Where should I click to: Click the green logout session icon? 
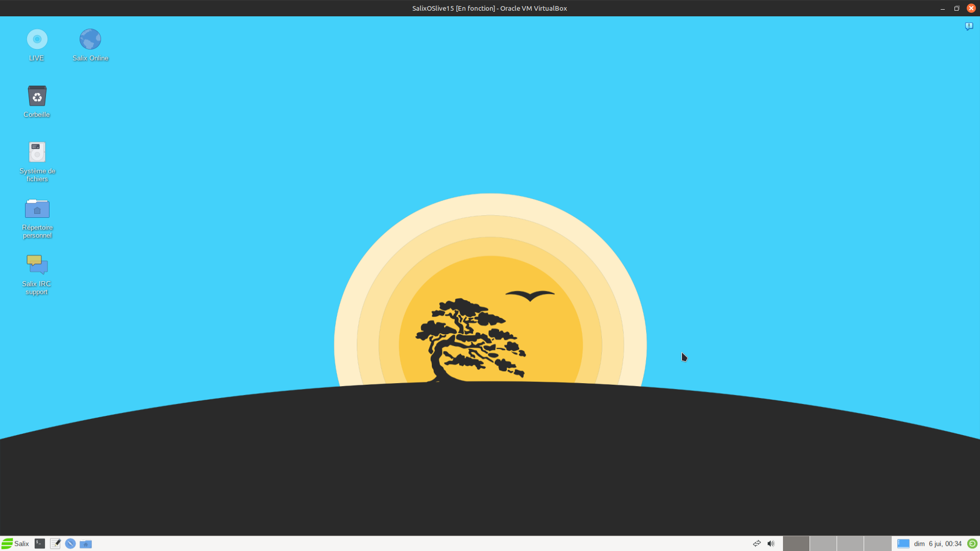[x=972, y=544]
